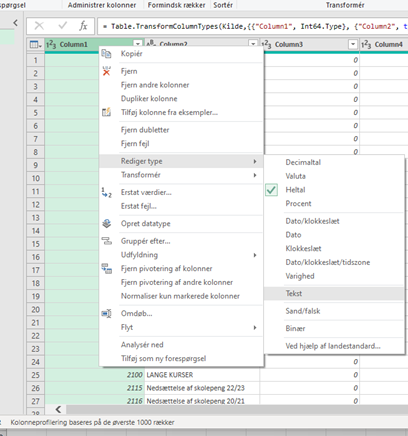This screenshot has width=408, height=436.
Task: Click the Column4 data type icon
Action: point(366,44)
